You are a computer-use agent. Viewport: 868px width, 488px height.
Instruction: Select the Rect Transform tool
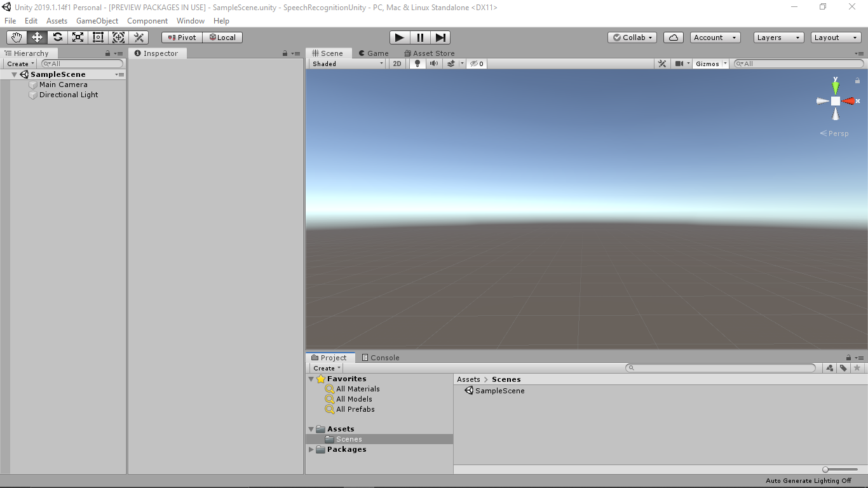(98, 37)
